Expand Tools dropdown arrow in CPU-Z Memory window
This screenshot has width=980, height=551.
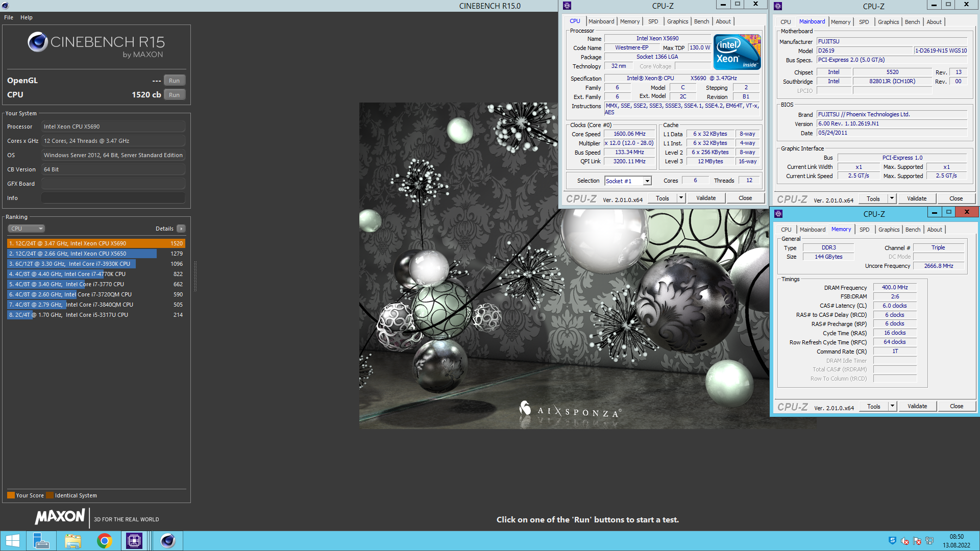point(892,406)
